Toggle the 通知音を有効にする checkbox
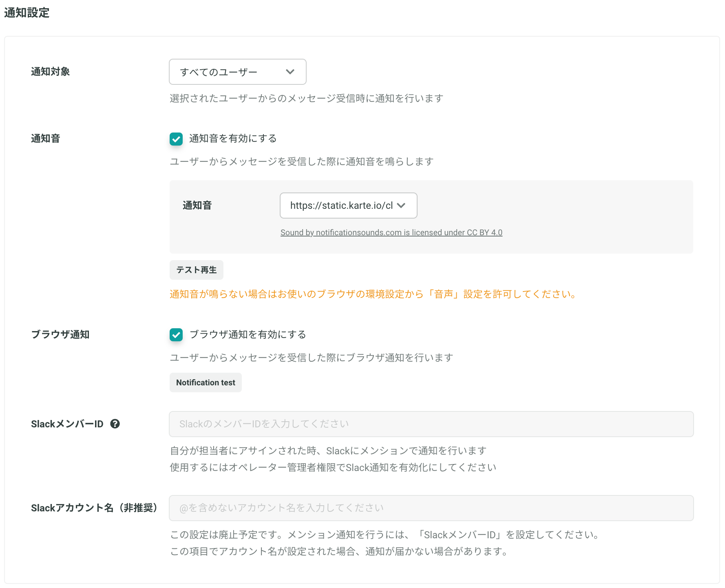This screenshot has height=588, width=725. (x=176, y=139)
